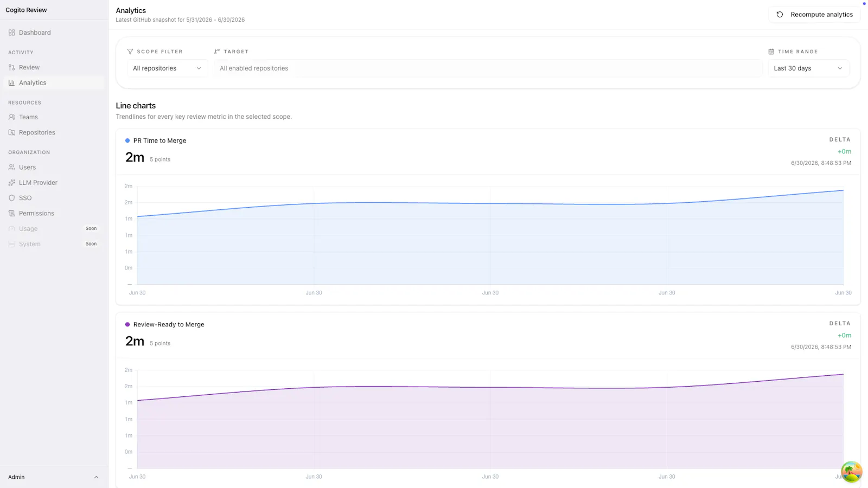Open the Dashboard page
Viewport: 868px width, 488px height.
pos(54,33)
